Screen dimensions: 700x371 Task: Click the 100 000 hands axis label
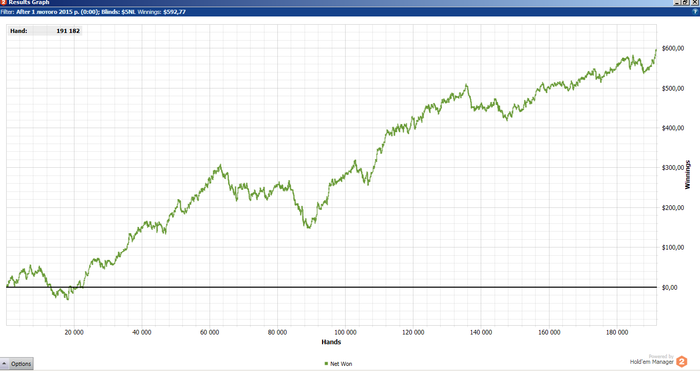346,333
